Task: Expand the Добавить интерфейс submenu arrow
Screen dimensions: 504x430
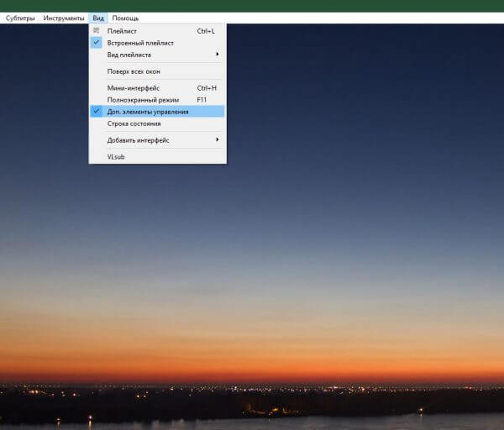Action: click(218, 140)
